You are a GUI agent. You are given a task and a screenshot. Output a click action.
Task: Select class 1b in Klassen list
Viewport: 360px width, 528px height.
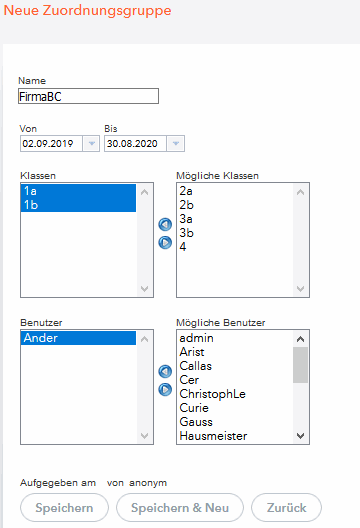coord(78,205)
